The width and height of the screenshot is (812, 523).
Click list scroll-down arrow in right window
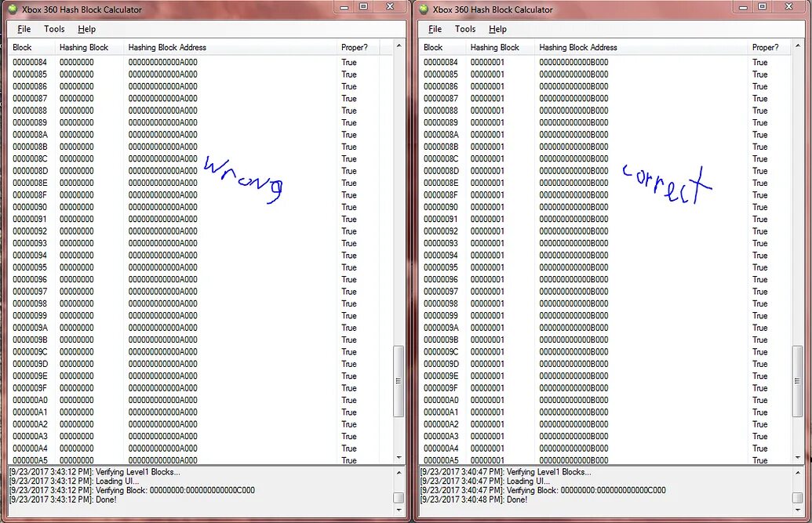(798, 458)
